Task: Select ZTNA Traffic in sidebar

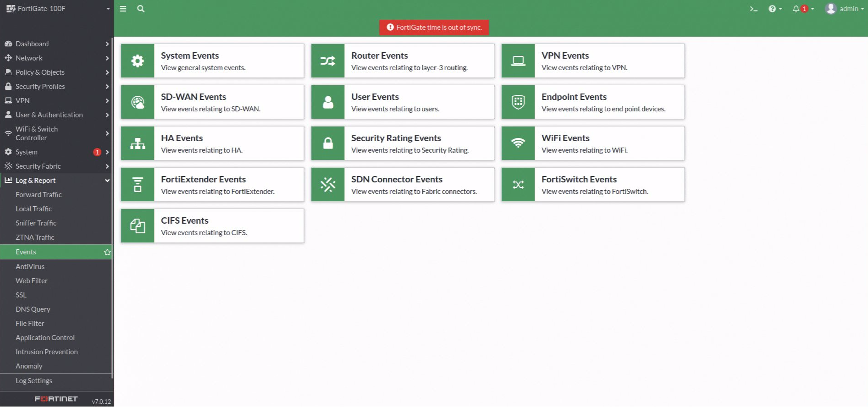Action: tap(35, 237)
